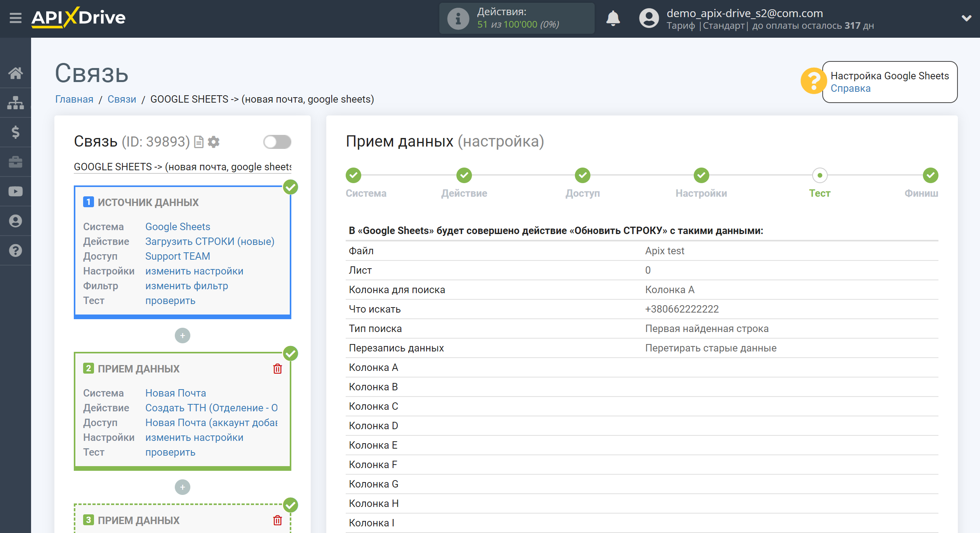Image resolution: width=980 pixels, height=533 pixels.
Task: Go to Финиш step
Action: pos(931,175)
